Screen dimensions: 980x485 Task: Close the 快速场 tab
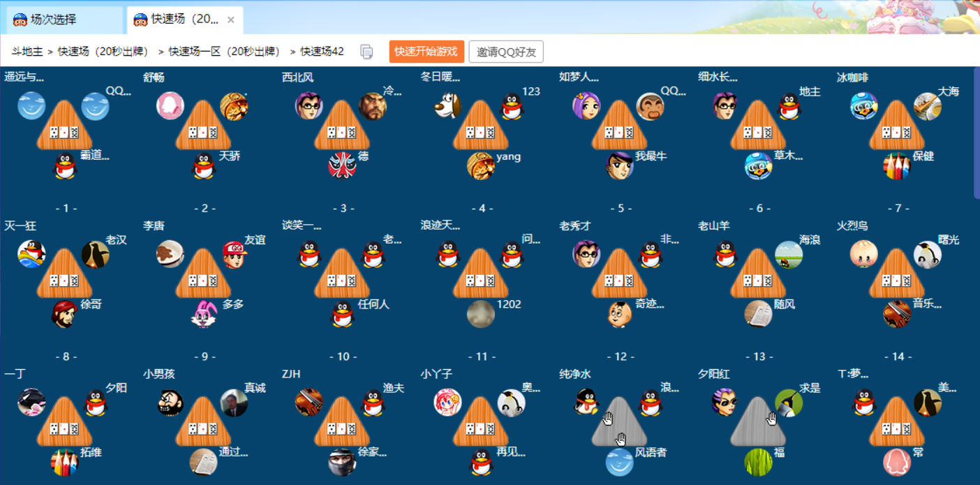point(231,20)
